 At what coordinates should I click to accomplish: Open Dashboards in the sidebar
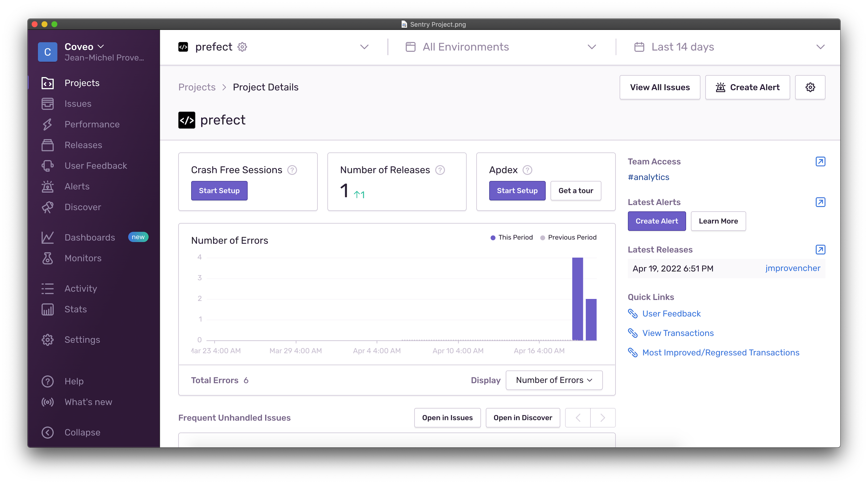90,237
